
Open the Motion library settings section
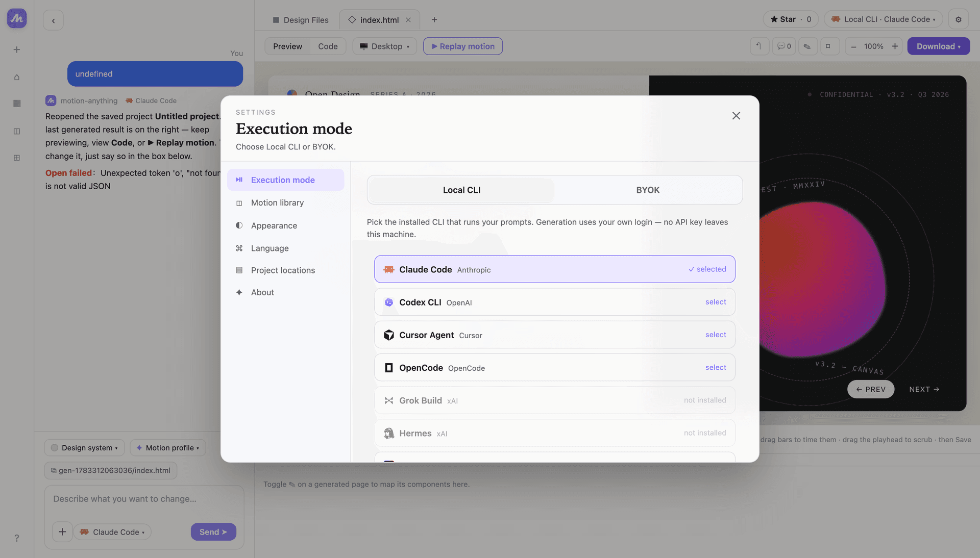(285, 203)
